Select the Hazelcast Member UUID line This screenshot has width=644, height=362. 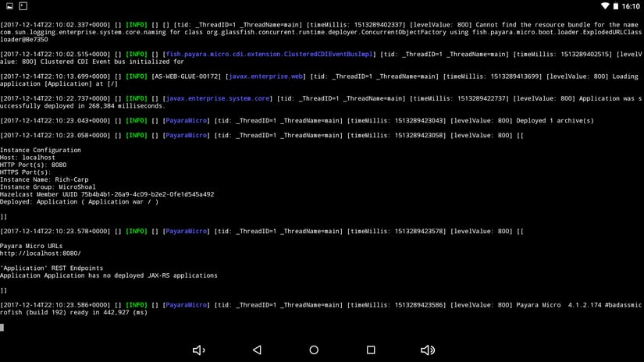coord(107,194)
